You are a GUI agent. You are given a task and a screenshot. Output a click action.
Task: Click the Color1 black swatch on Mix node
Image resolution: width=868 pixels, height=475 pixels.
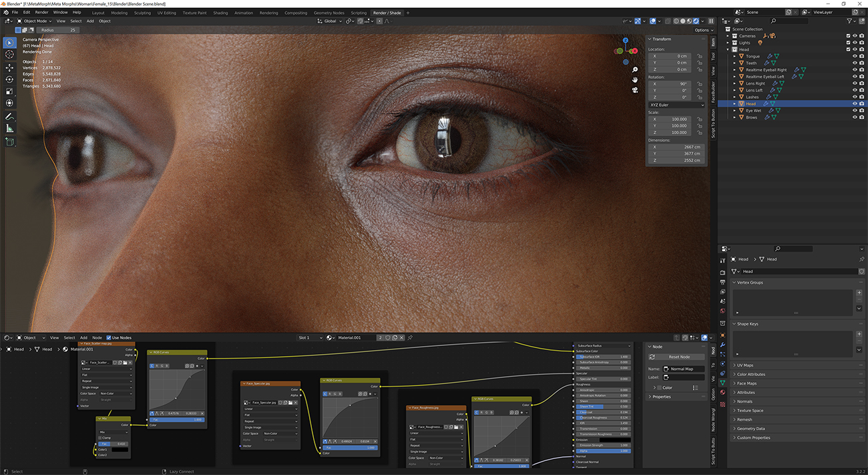point(119,450)
